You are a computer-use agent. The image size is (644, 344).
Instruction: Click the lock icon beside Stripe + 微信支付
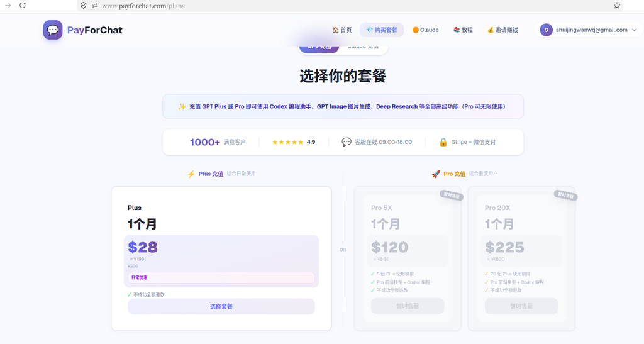(443, 142)
